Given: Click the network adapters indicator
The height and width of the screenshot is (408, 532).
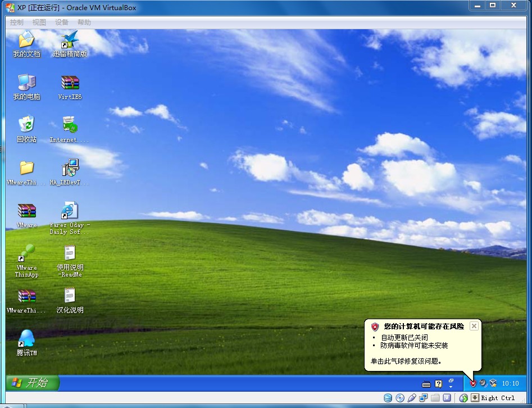Looking at the screenshot, I should pos(423,398).
